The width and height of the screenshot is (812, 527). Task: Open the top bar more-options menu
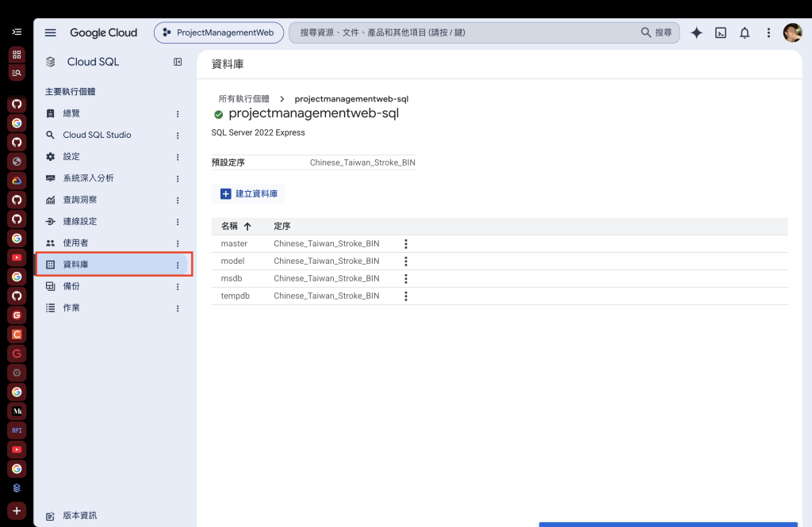tap(768, 32)
